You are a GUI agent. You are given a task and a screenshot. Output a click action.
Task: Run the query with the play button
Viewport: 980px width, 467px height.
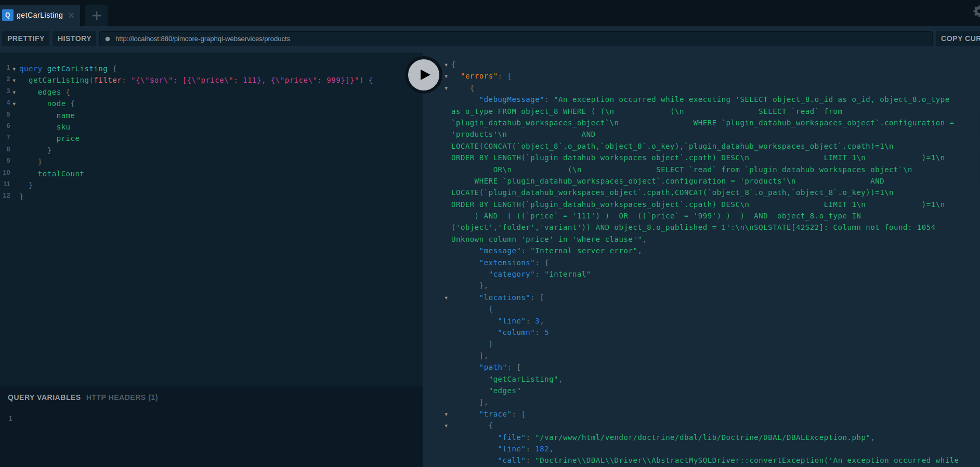424,75
